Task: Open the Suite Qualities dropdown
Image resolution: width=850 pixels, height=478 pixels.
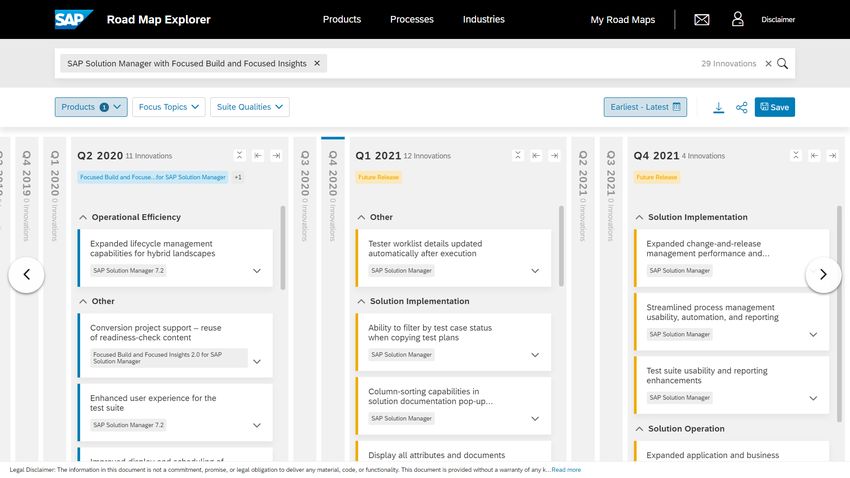Action: [249, 107]
